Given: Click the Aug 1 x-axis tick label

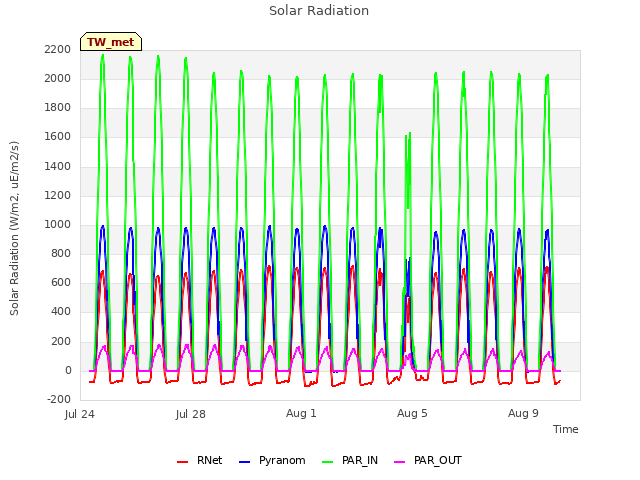Looking at the screenshot, I should pos(301,413).
